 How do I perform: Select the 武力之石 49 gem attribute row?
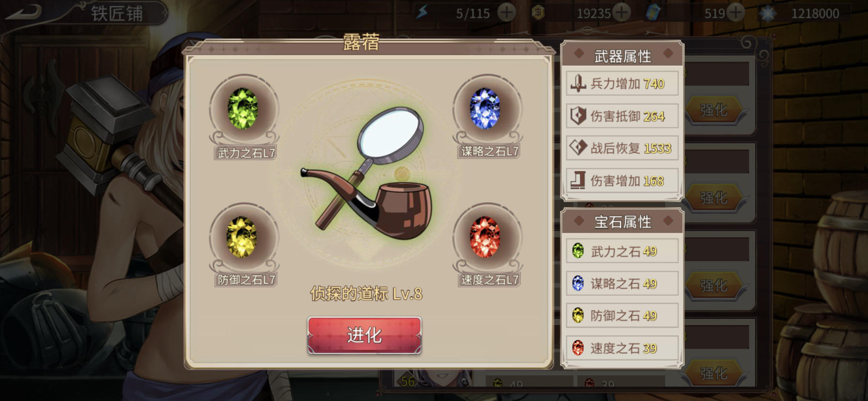pos(622,251)
